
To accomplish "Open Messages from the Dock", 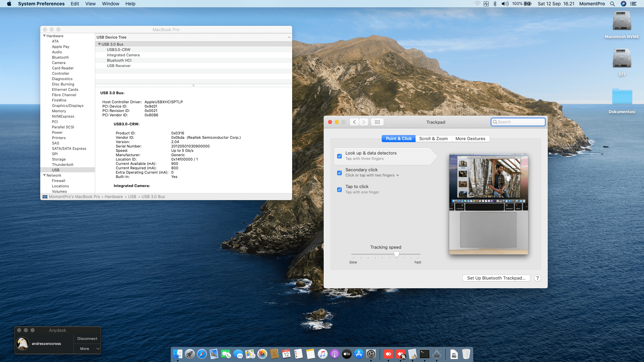I will (238, 354).
